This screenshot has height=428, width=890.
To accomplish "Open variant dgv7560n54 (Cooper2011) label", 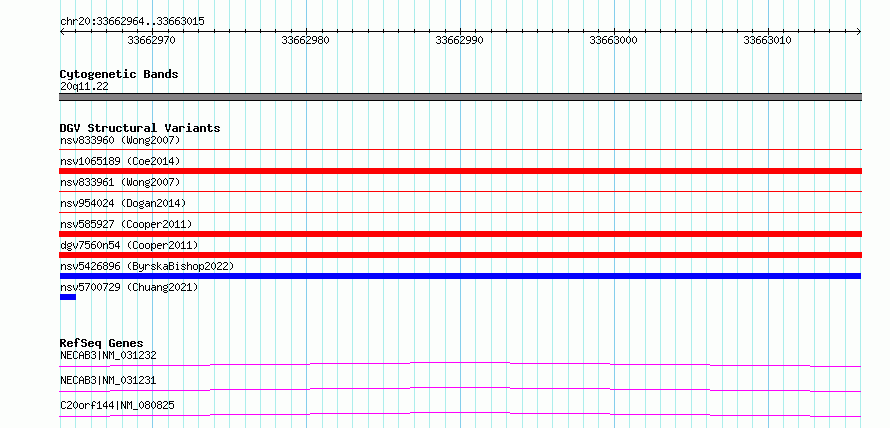I will [129, 245].
